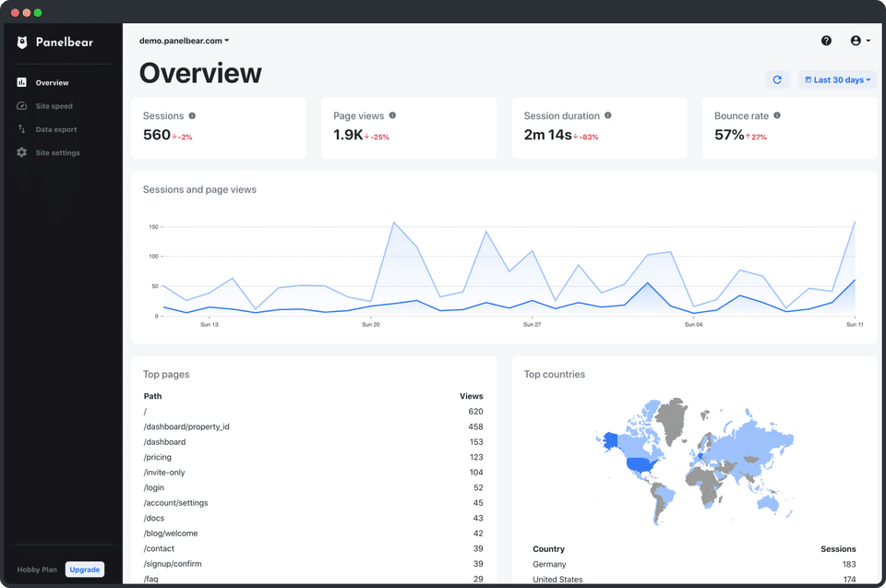The image size is (886, 588).
Task: Click the -25% page views change indicator
Action: (x=377, y=137)
